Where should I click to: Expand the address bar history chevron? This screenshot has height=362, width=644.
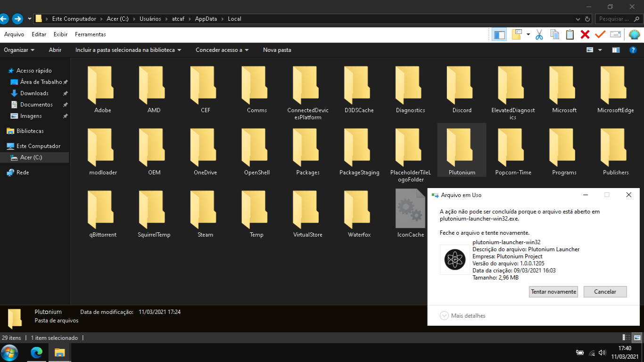tap(578, 19)
